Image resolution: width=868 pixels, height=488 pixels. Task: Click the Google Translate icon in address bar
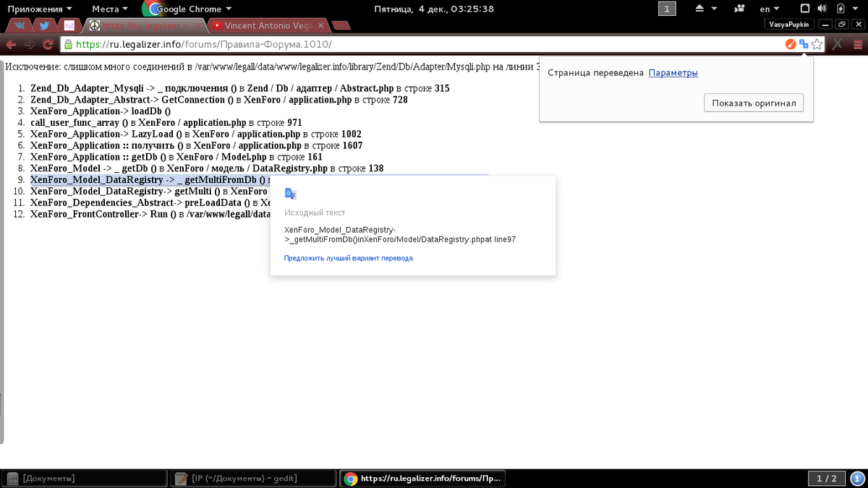(x=804, y=44)
